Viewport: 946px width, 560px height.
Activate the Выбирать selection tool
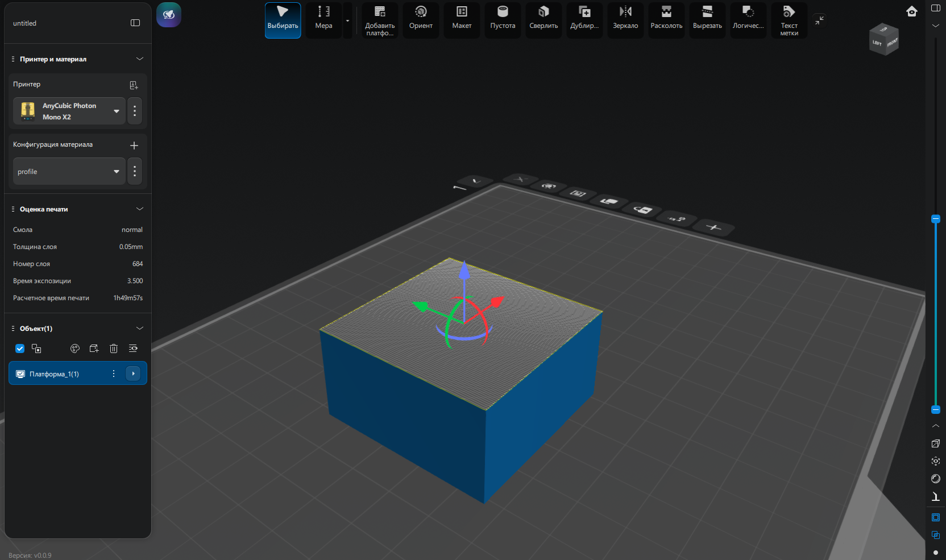(283, 20)
